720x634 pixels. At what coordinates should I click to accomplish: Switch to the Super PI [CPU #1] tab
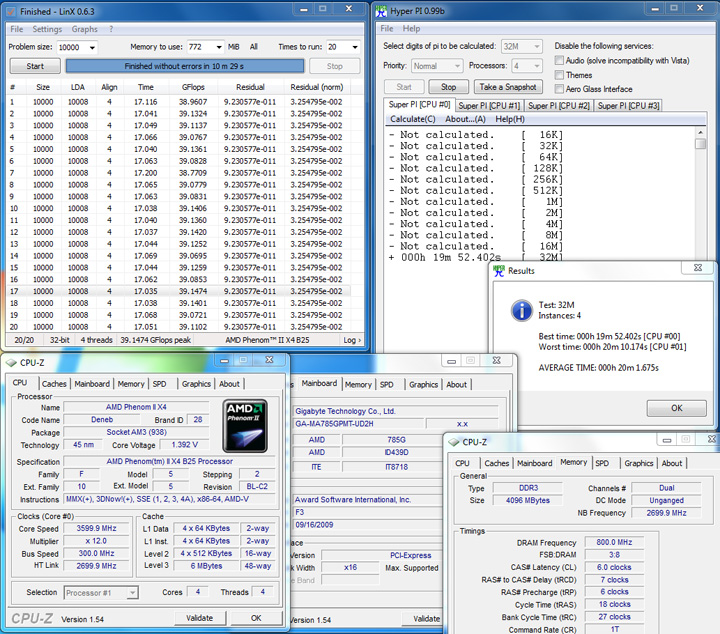(x=489, y=105)
